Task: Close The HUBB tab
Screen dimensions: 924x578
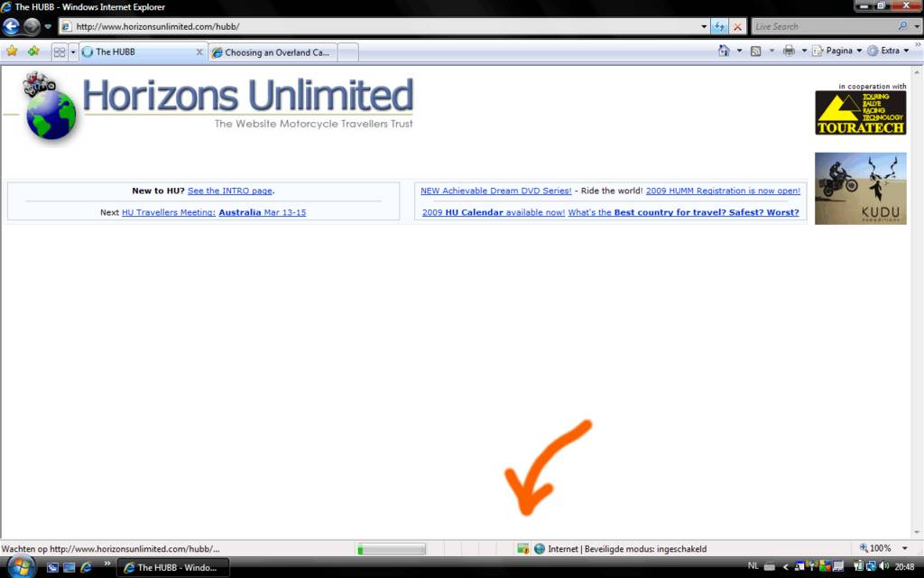Action: [x=199, y=51]
